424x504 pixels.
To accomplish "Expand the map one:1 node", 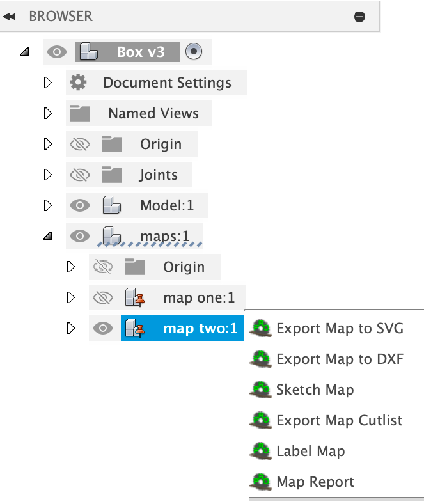I will (x=71, y=297).
